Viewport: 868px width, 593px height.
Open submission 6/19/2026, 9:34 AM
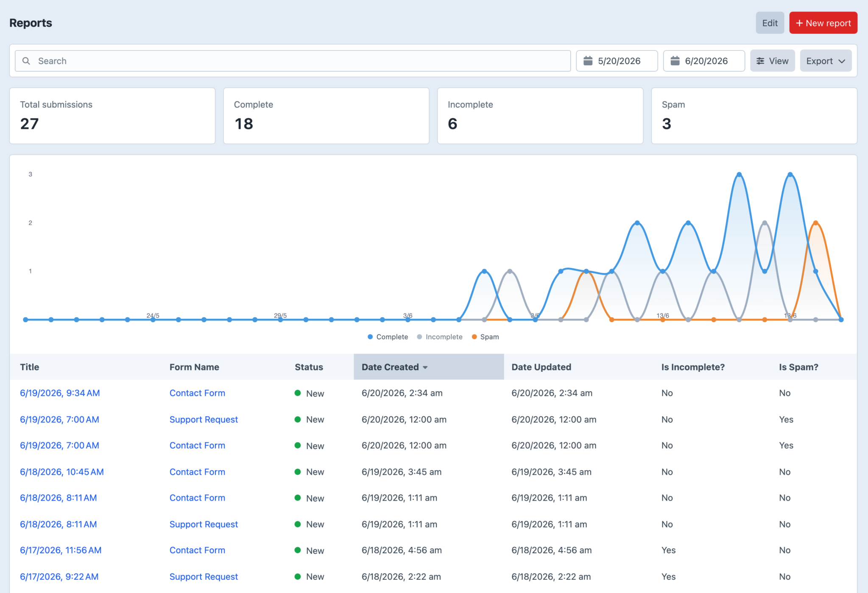click(60, 393)
